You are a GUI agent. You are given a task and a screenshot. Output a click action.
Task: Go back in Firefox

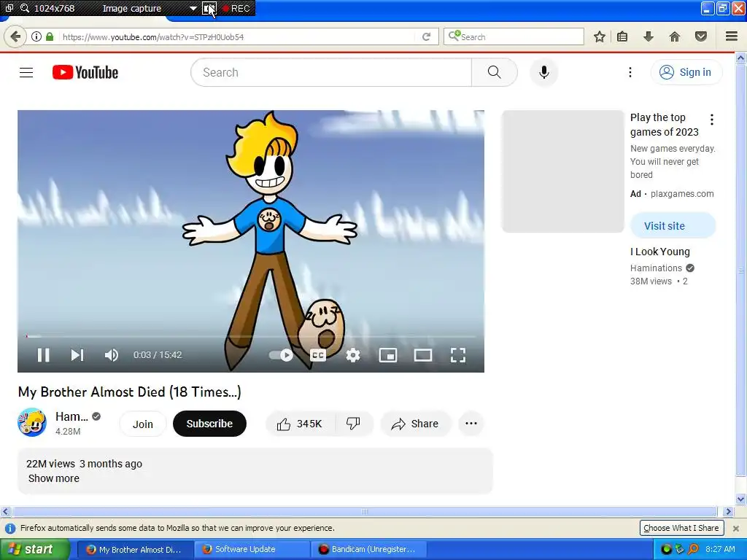[15, 36]
